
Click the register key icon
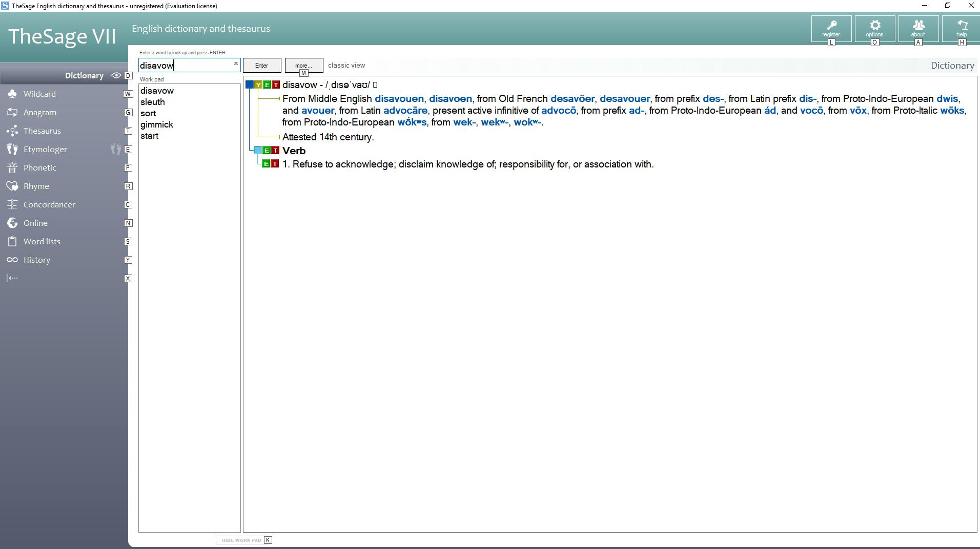[x=831, y=28]
